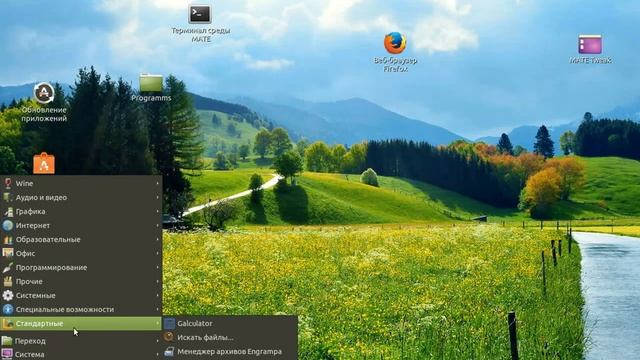Open Обновление приложений updater icon
This screenshot has height=360, width=640.
pyautogui.click(x=44, y=93)
